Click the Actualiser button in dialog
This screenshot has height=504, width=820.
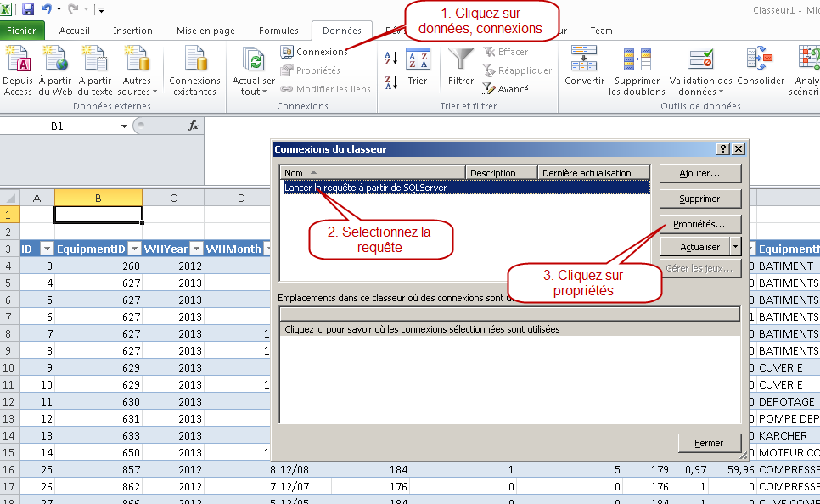pyautogui.click(x=695, y=246)
